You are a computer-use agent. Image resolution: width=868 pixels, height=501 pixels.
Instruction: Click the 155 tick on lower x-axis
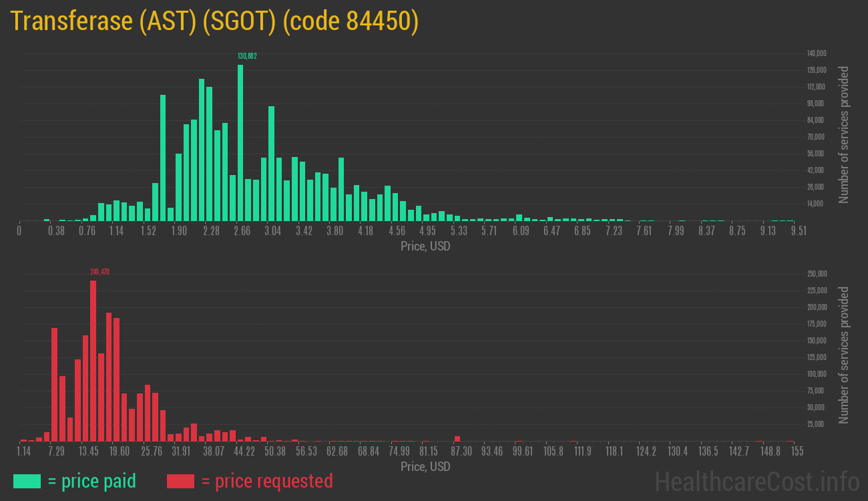[797, 452]
